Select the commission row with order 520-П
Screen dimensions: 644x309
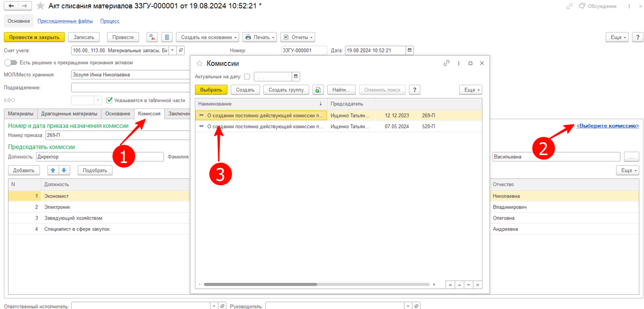pyautogui.click(x=265, y=126)
